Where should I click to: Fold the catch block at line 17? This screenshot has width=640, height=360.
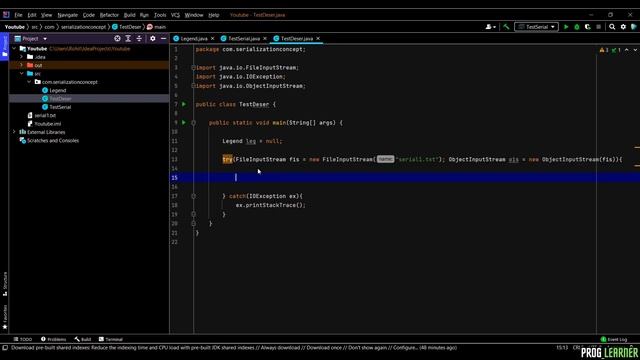click(x=193, y=196)
